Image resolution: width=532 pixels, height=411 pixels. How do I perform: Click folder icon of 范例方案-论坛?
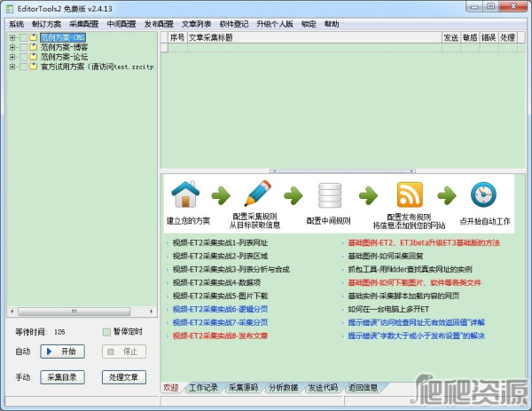[34, 57]
